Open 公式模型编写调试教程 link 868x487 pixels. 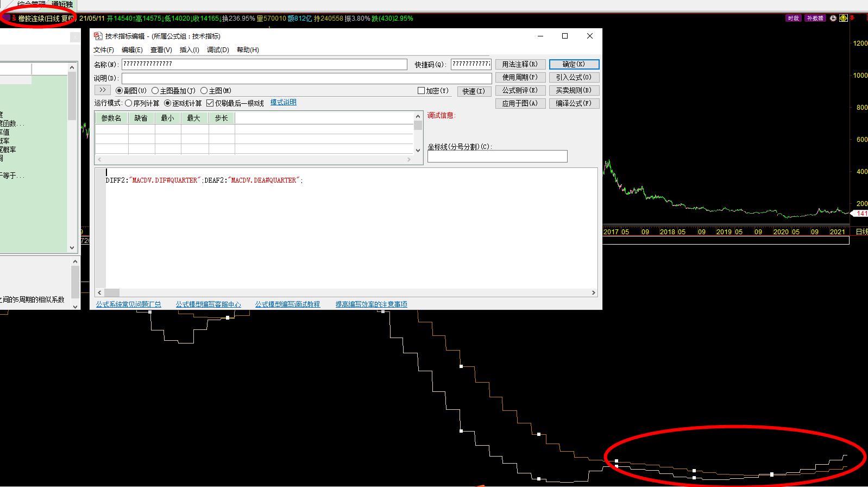(288, 304)
